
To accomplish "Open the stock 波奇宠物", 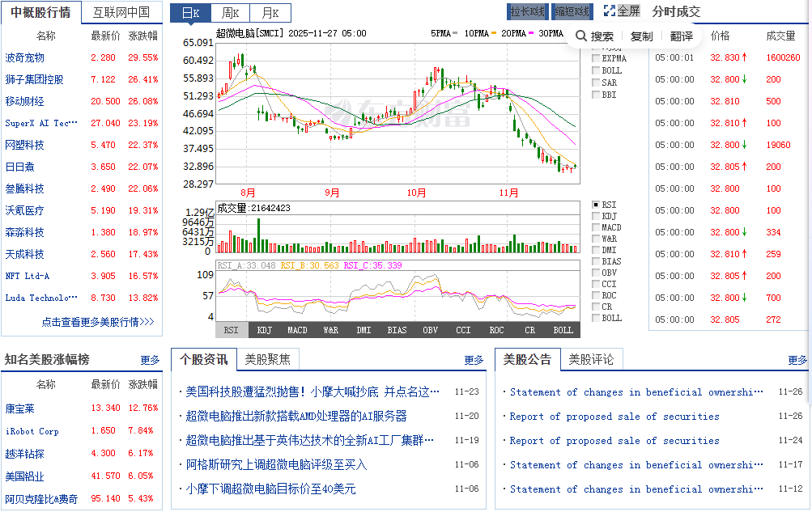I will pos(24,57).
